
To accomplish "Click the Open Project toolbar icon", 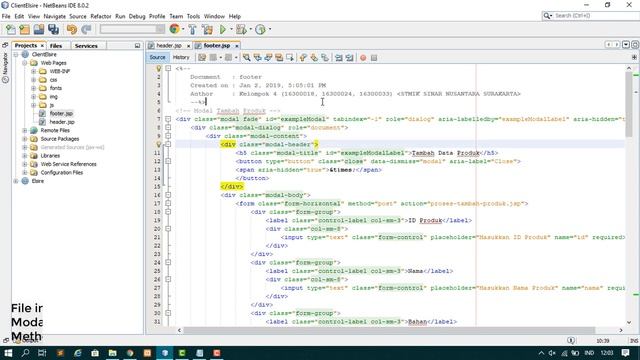I will pos(39,29).
